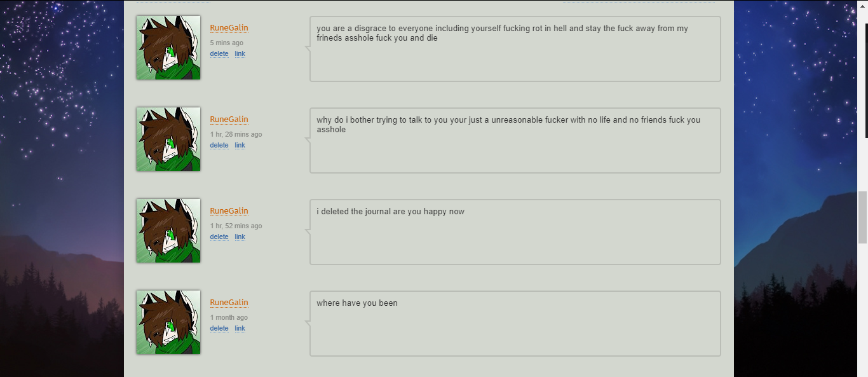Viewport: 868px width, 377px height.
Task: Click the comment box starting 'why do i bother'
Action: tap(515, 141)
